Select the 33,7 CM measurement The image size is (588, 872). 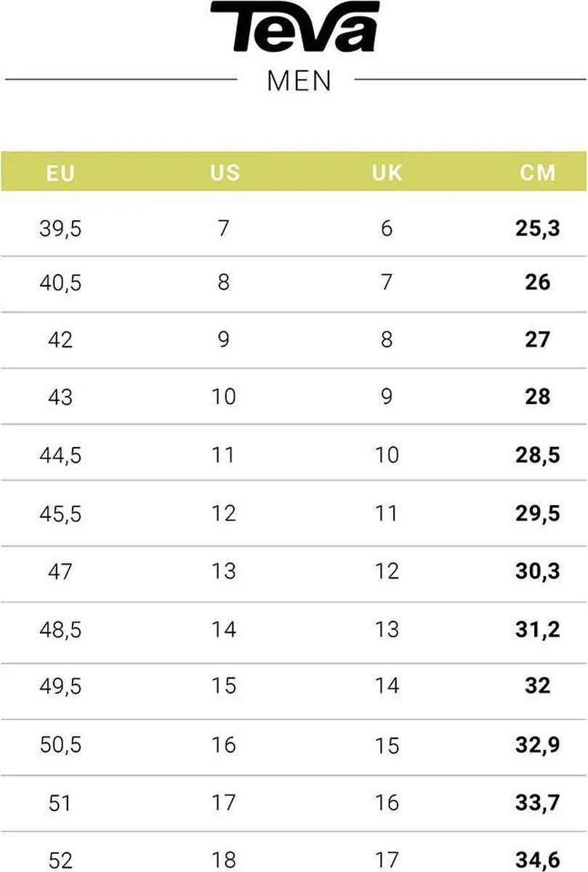pos(538,802)
